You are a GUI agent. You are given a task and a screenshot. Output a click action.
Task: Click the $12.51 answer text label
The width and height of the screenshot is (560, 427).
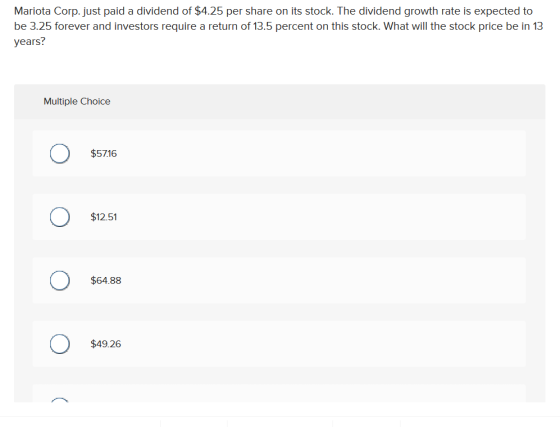pyautogui.click(x=104, y=217)
